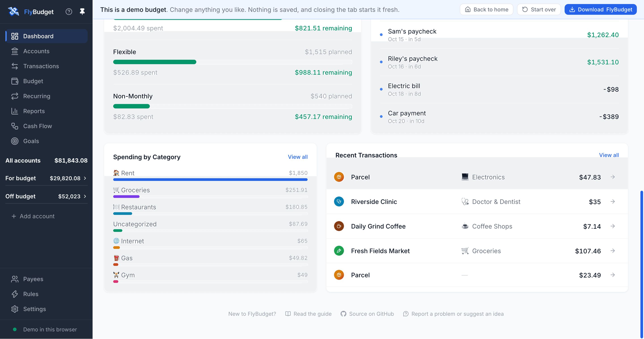Screen dimensions: 644x339
Task: Click the Groceries spending category row
Action: point(210,192)
